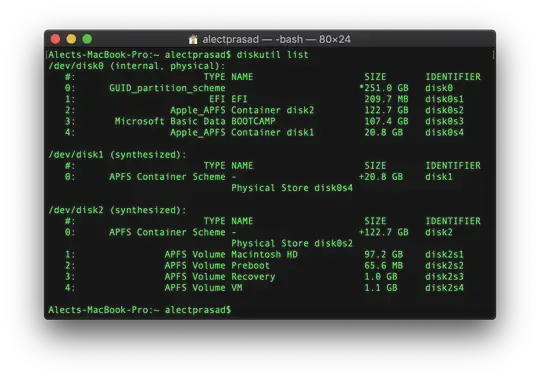Minimize the window with yellow button
Image resolution: width=540 pixels, height=378 pixels.
(x=71, y=39)
